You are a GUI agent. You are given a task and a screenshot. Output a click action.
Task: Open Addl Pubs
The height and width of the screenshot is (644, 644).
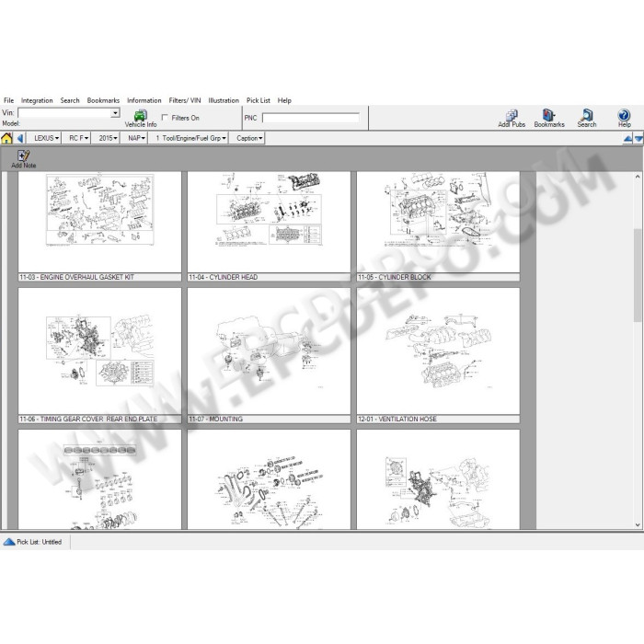click(x=512, y=119)
